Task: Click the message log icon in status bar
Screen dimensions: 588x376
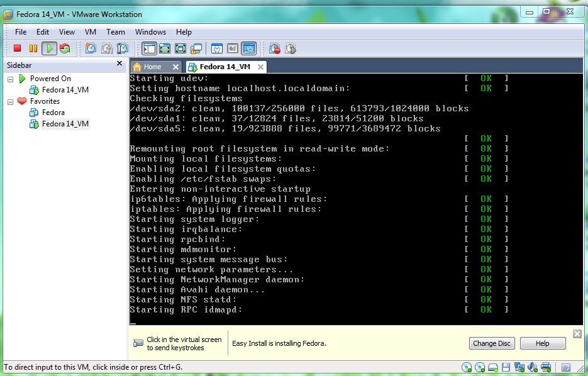Action: pyautogui.click(x=566, y=367)
